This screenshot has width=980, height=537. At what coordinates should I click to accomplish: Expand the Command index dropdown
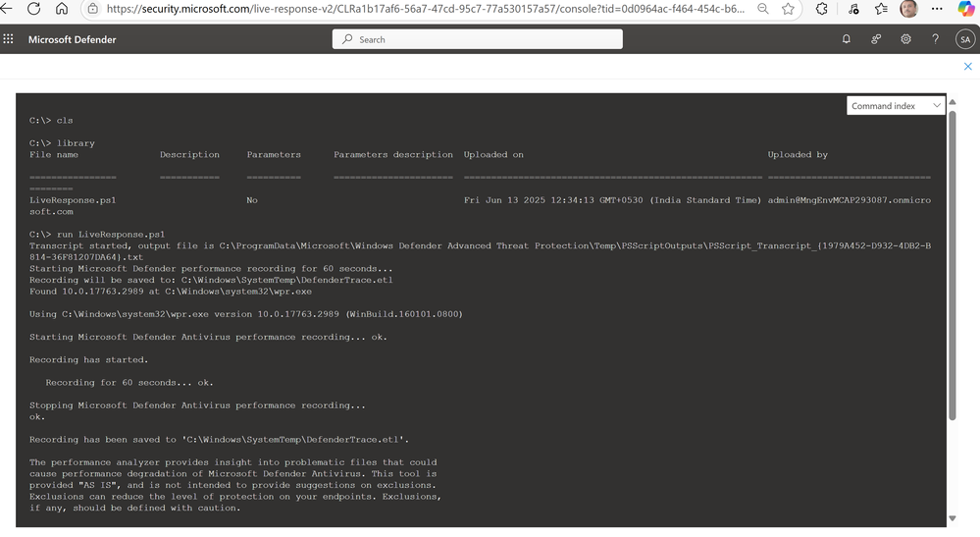[x=896, y=106]
